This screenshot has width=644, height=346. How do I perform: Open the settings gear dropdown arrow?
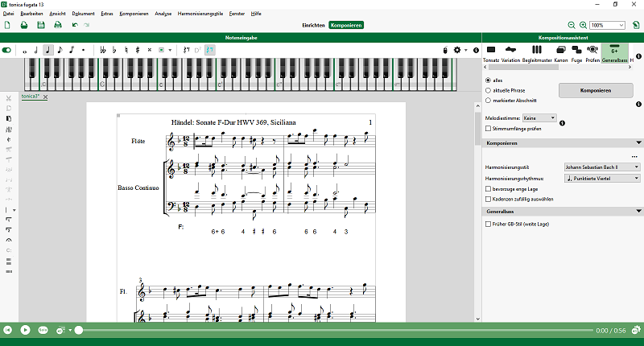466,50
